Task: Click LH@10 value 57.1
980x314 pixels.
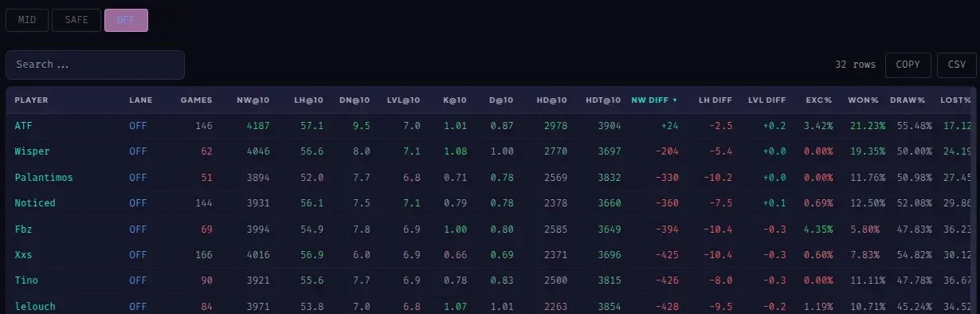Action: [312, 126]
